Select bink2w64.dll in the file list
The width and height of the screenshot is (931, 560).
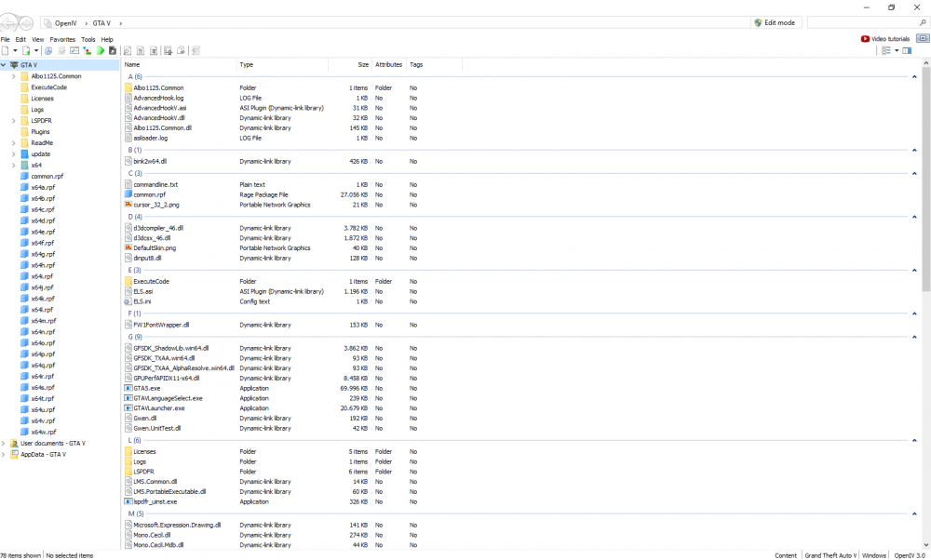(x=150, y=161)
